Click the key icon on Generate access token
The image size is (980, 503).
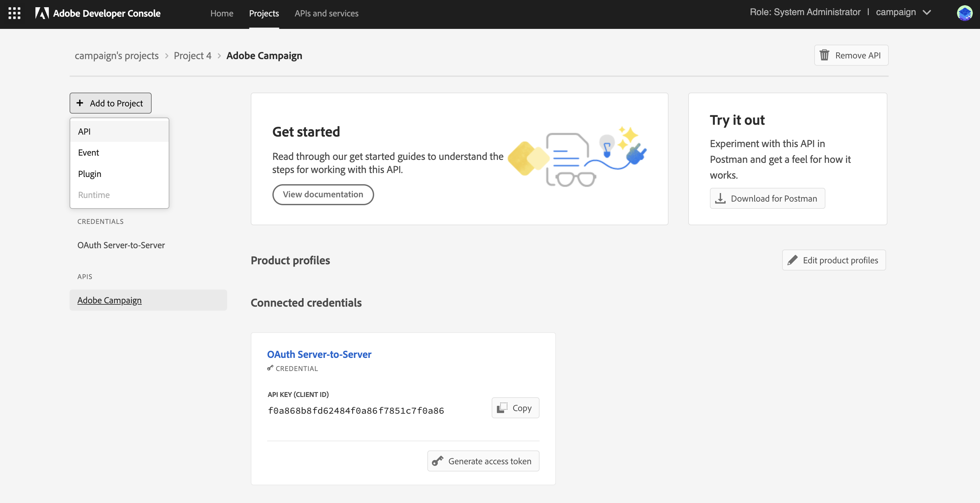point(437,461)
